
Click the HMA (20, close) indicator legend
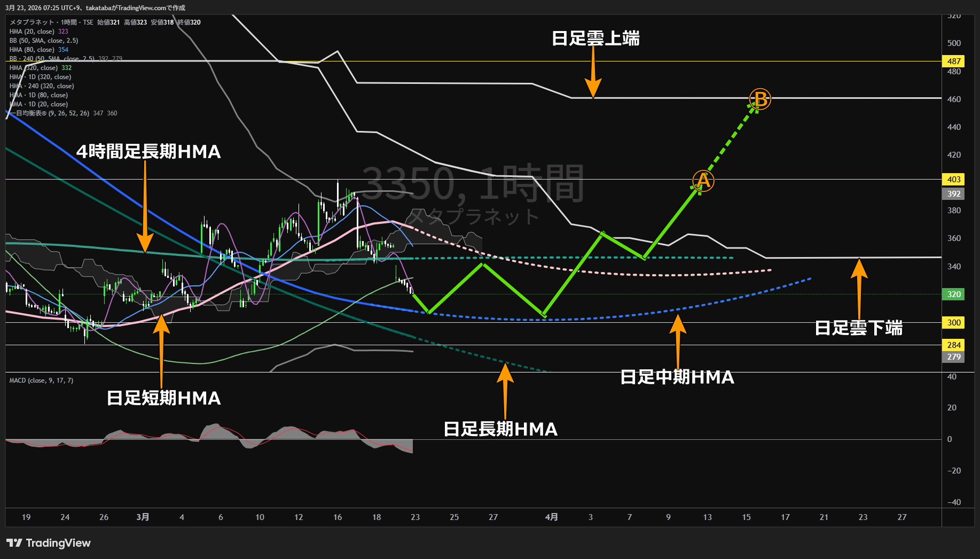tap(38, 32)
